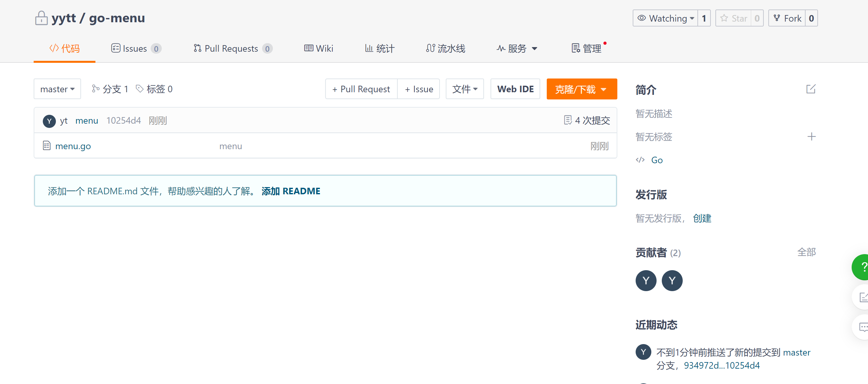Switch to the Issues tab
This screenshot has height=384, width=868.
click(x=135, y=48)
